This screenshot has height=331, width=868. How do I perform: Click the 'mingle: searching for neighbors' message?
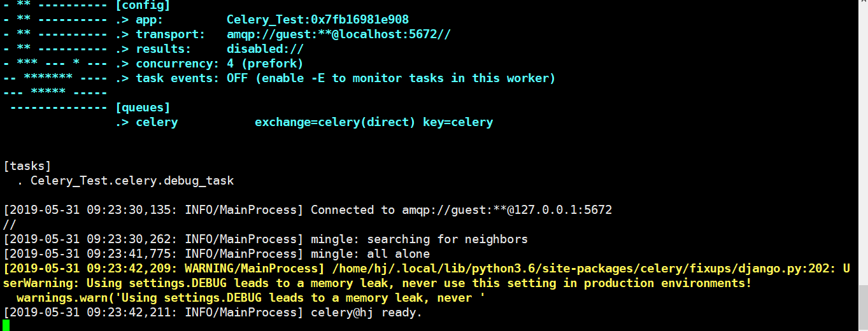pyautogui.click(x=419, y=239)
